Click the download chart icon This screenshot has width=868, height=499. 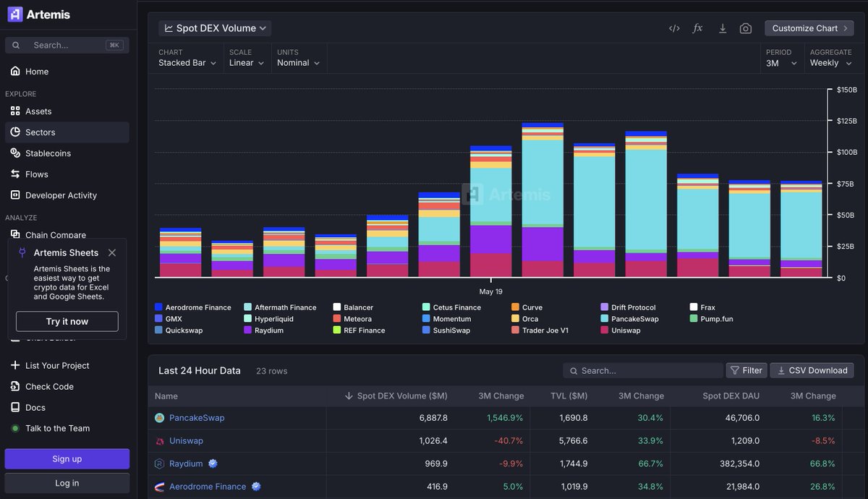tap(722, 28)
